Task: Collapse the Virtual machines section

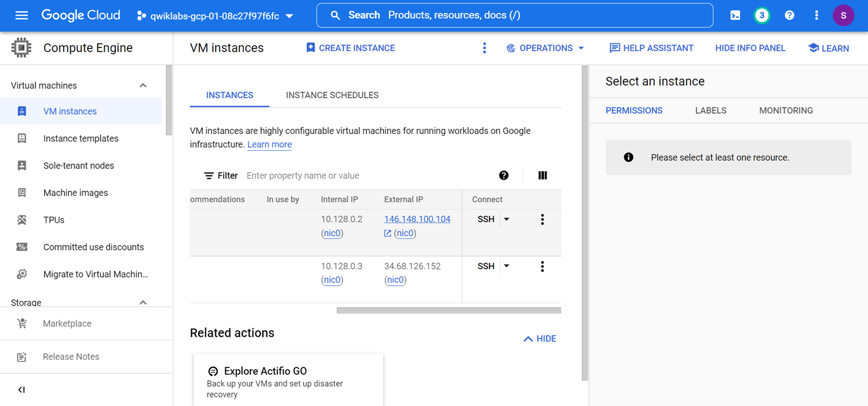Action: tap(143, 85)
